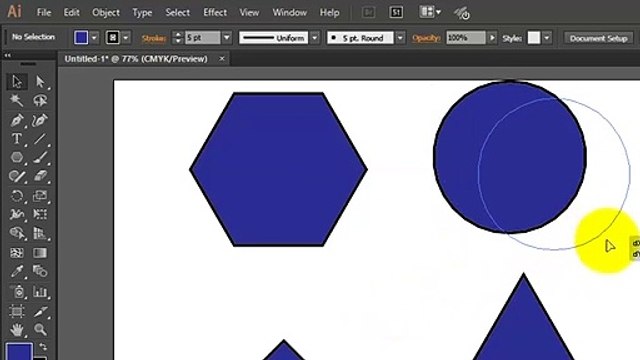The height and width of the screenshot is (360, 640).
Task: Open the fill color dropdown arrow
Action: [x=94, y=38]
